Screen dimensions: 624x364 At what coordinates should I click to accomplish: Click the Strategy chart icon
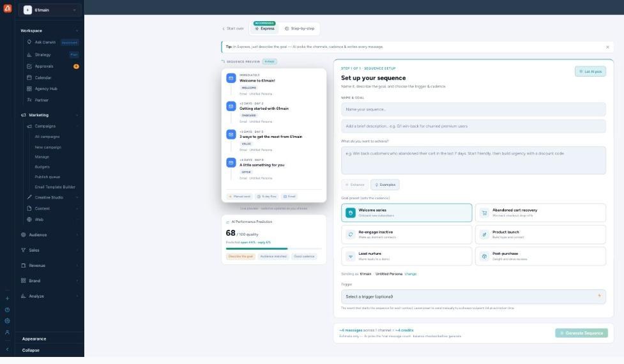[x=29, y=54]
